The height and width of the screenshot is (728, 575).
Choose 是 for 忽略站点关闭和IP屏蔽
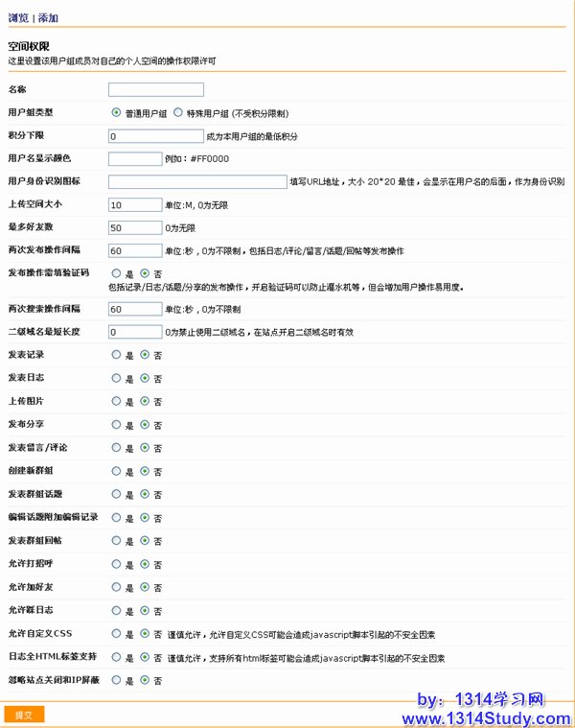coord(117,680)
